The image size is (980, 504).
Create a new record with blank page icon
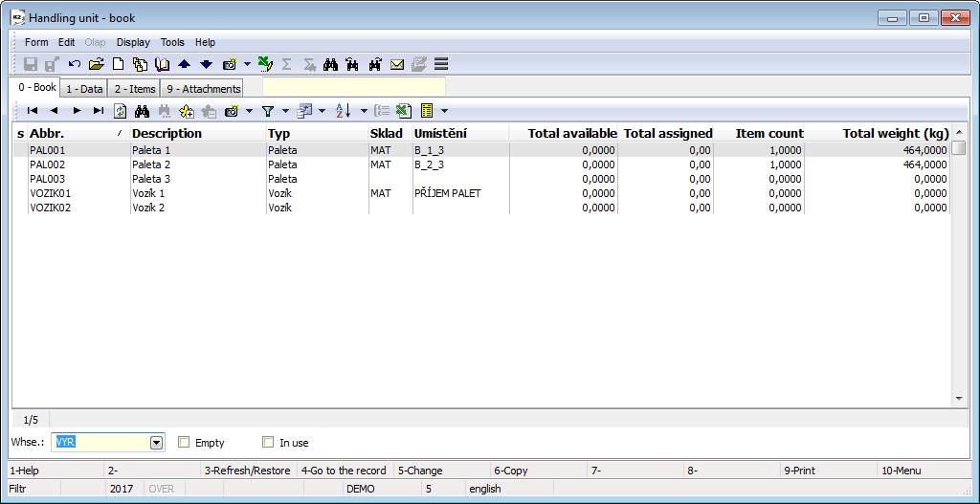[x=118, y=64]
